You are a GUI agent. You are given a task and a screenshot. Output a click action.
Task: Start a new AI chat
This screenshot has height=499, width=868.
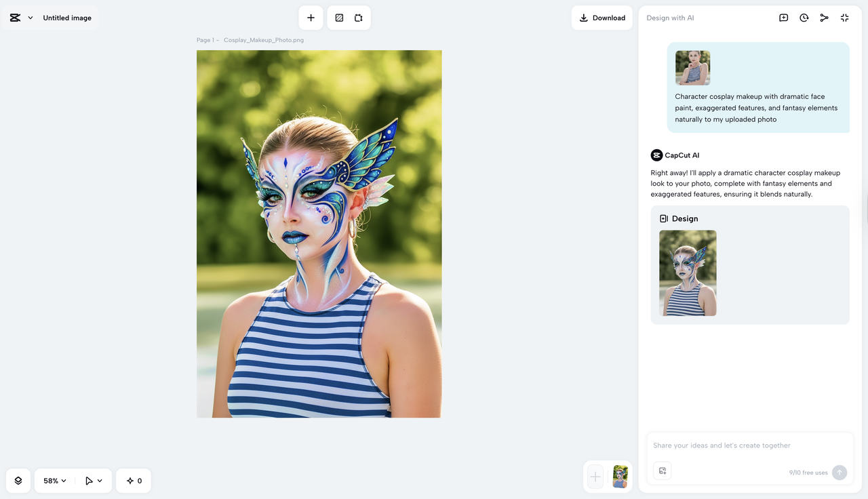pos(783,18)
